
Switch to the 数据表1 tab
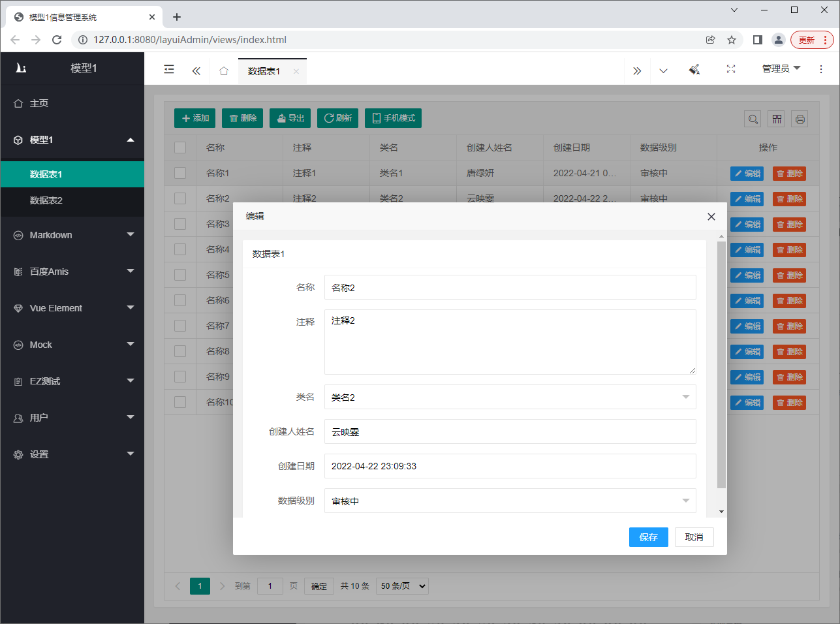(264, 71)
